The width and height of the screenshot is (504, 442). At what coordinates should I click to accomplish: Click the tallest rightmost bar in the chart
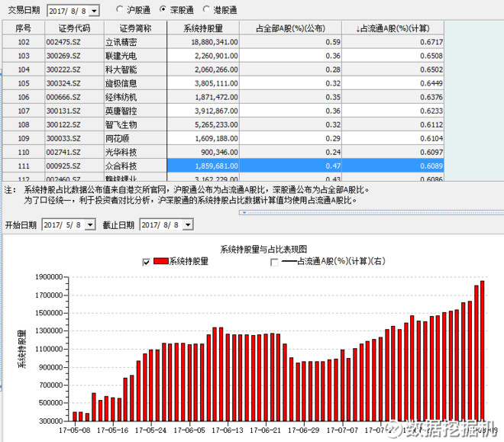click(483, 351)
